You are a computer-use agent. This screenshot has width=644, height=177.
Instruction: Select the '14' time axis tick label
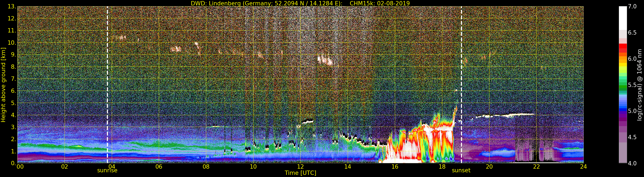[347, 167]
